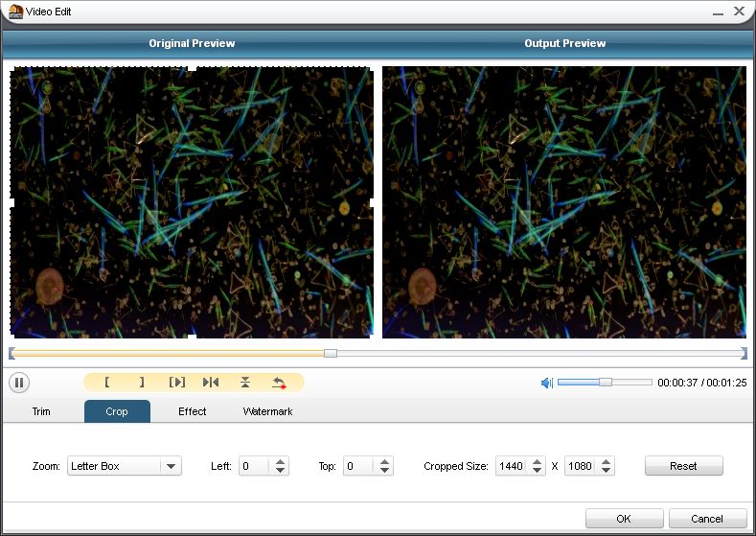This screenshot has height=536, width=756.
Task: Click the Top offset input field
Action: pos(358,466)
